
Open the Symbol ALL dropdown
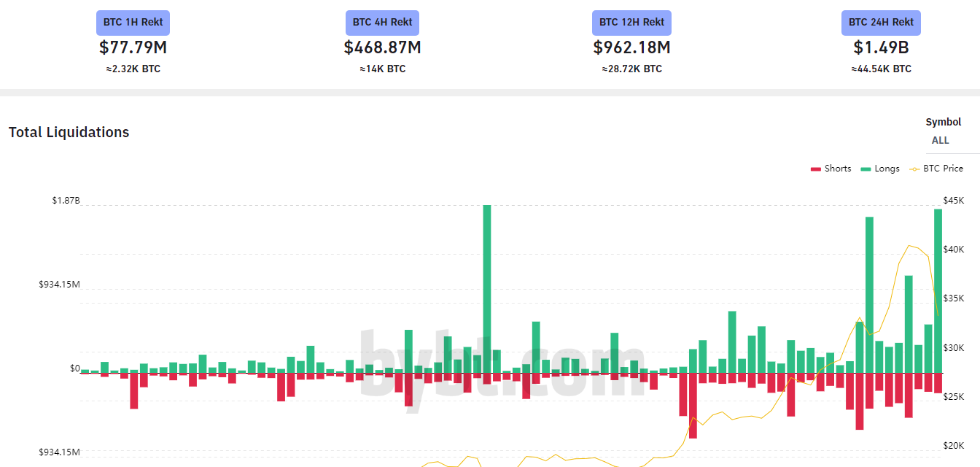pyautogui.click(x=941, y=140)
